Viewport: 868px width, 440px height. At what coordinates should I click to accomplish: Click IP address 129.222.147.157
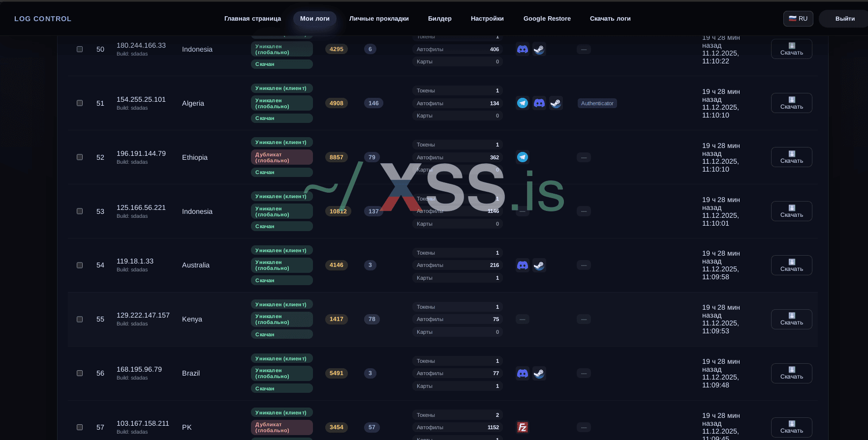pyautogui.click(x=143, y=315)
